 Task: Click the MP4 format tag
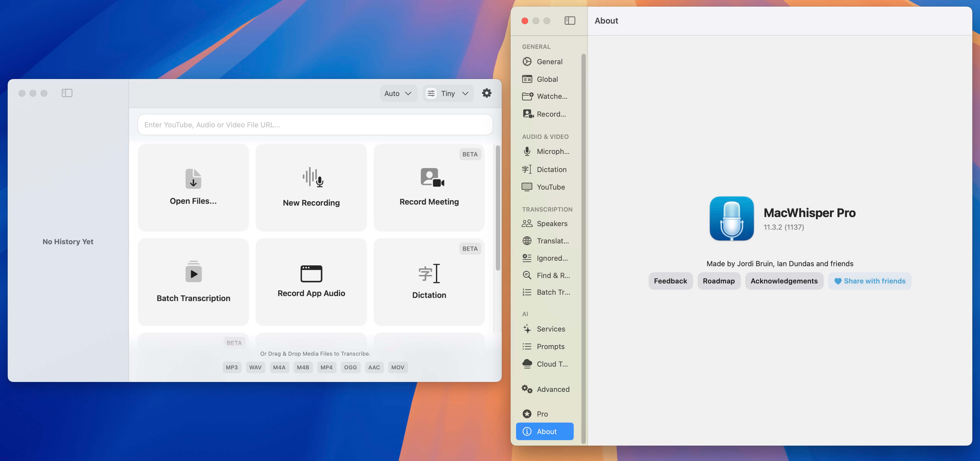click(326, 367)
